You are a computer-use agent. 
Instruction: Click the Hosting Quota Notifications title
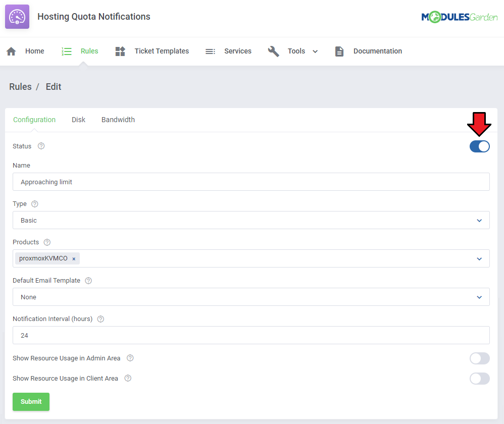point(94,17)
